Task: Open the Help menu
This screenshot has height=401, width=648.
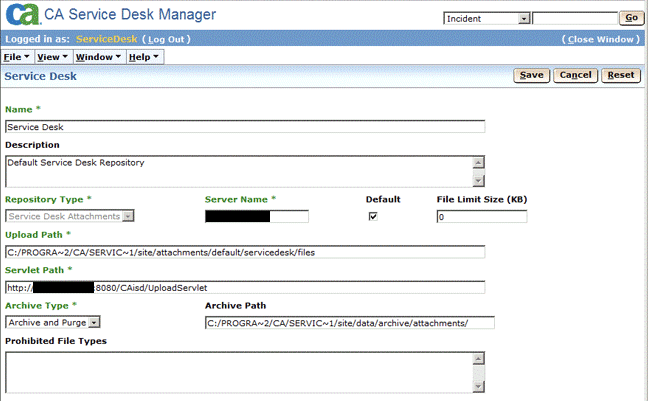Action: coord(143,57)
